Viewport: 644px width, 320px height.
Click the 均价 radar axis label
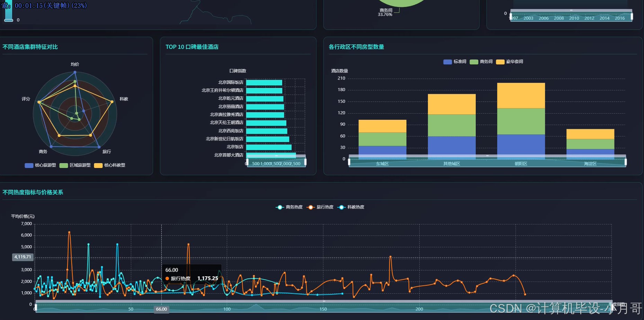tap(75, 64)
